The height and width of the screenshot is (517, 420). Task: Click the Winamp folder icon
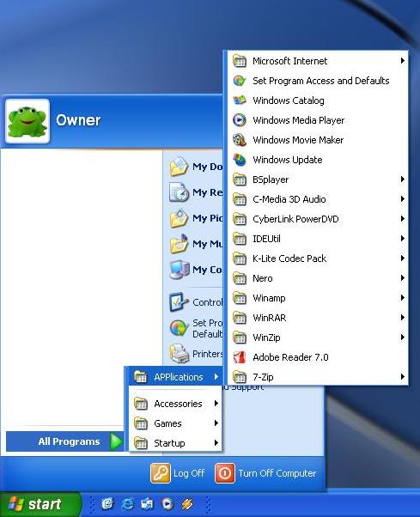pyautogui.click(x=240, y=298)
